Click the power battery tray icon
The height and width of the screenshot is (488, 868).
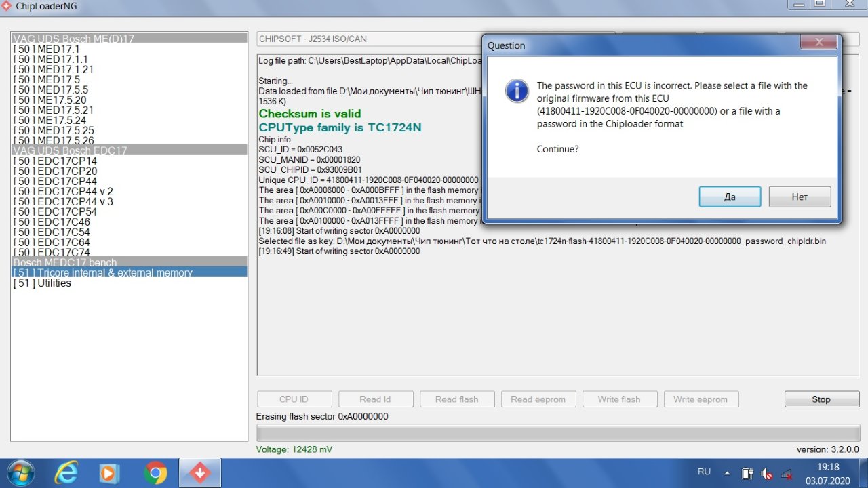(747, 473)
